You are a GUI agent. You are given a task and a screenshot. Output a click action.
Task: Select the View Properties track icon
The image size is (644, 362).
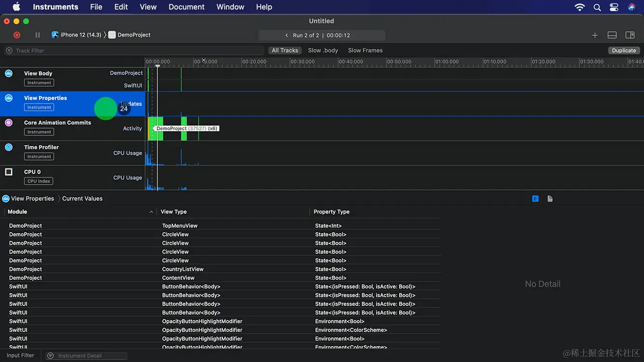click(9, 98)
